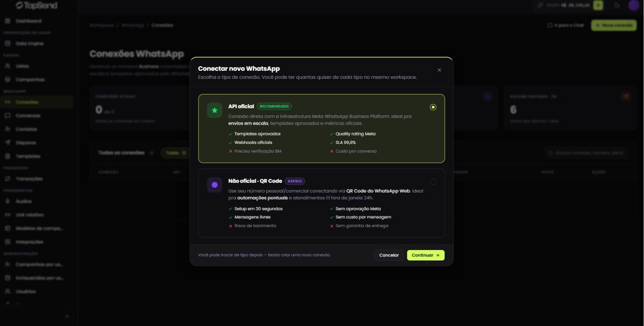Click the Áudios microphone icon
This screenshot has width=644, height=326.
(8, 201)
